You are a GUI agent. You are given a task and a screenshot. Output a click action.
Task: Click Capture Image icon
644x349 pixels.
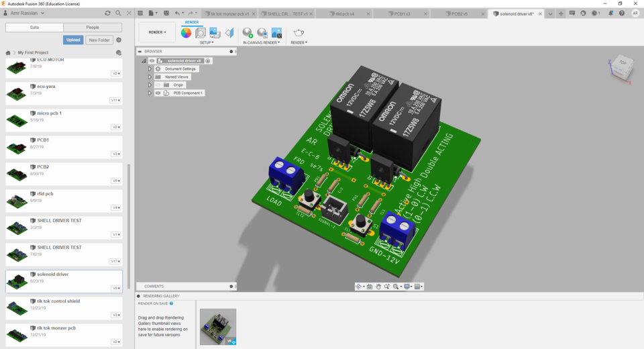[x=277, y=33]
